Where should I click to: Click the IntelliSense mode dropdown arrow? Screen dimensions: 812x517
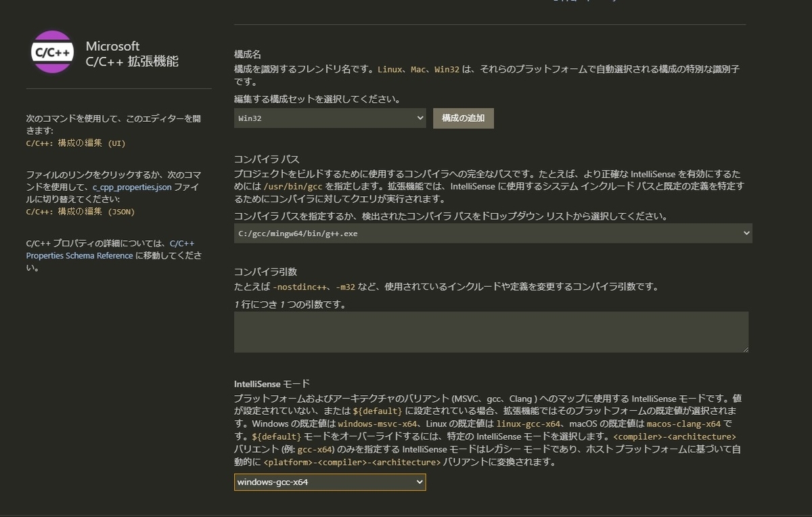pos(420,482)
